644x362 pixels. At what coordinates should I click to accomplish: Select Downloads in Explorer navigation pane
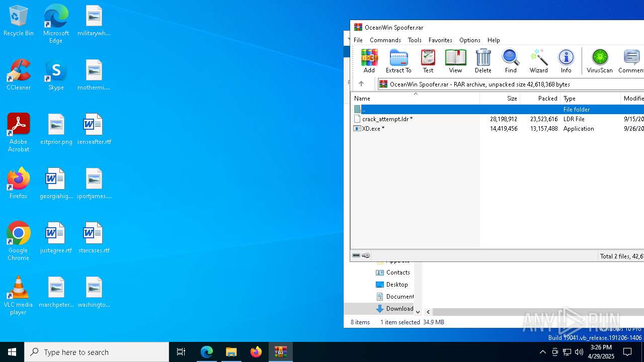click(394, 308)
